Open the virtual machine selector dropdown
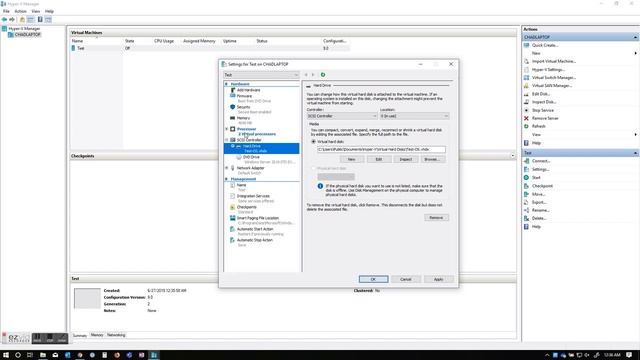Image resolution: width=640 pixels, height=360 pixels. point(261,75)
